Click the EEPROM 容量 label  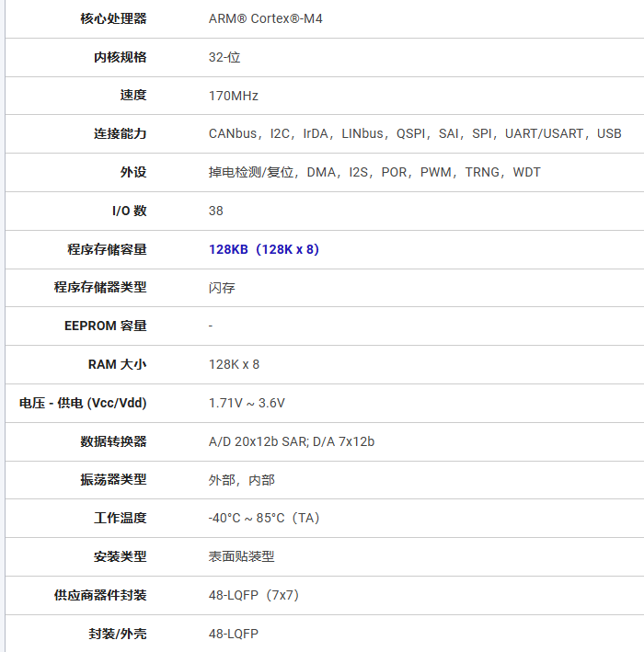(x=105, y=326)
